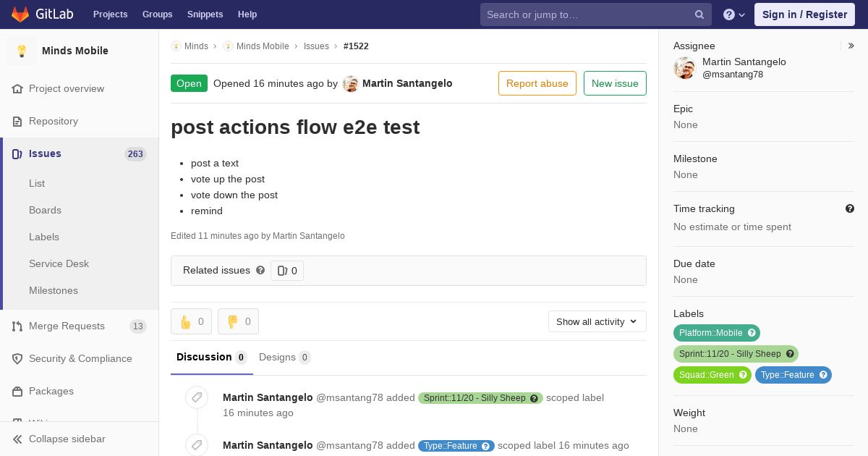This screenshot has height=456, width=868.
Task: Click the Related issues help icon
Action: point(260,270)
